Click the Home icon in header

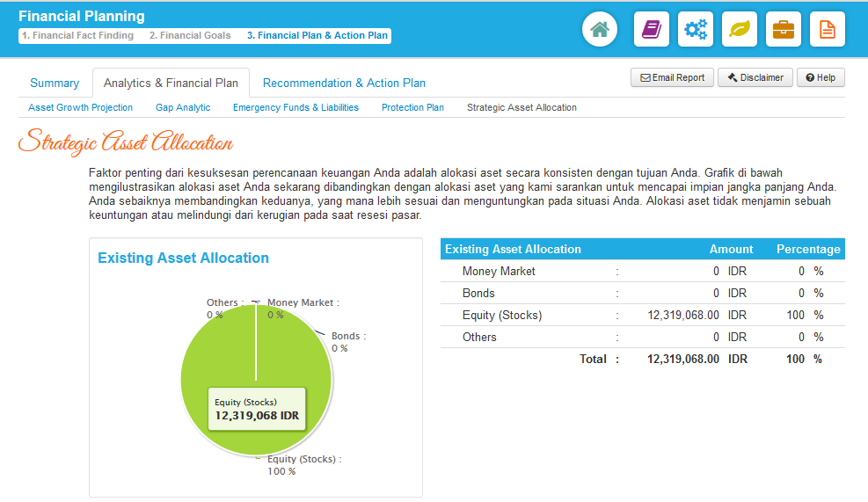[600, 30]
